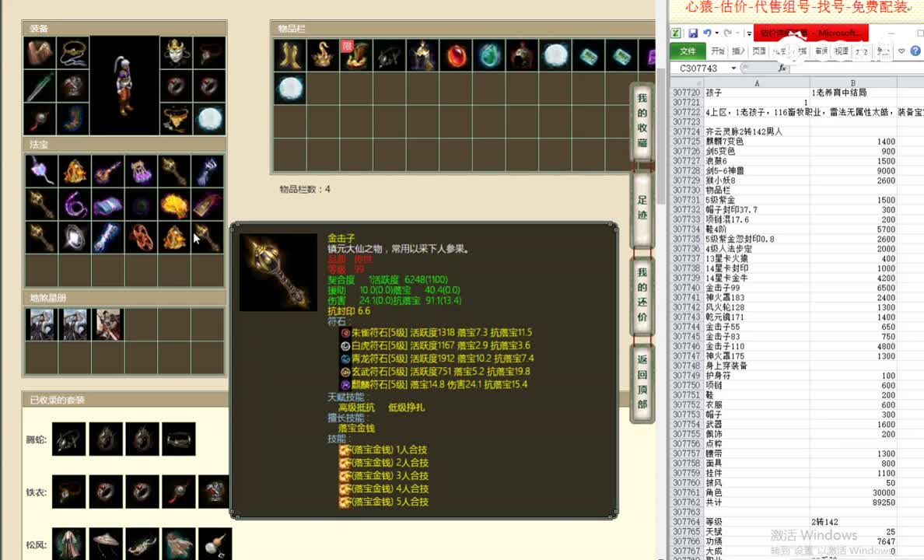Expand the Name Box dropdown in Excel
The image size is (924, 560).
[x=733, y=68]
